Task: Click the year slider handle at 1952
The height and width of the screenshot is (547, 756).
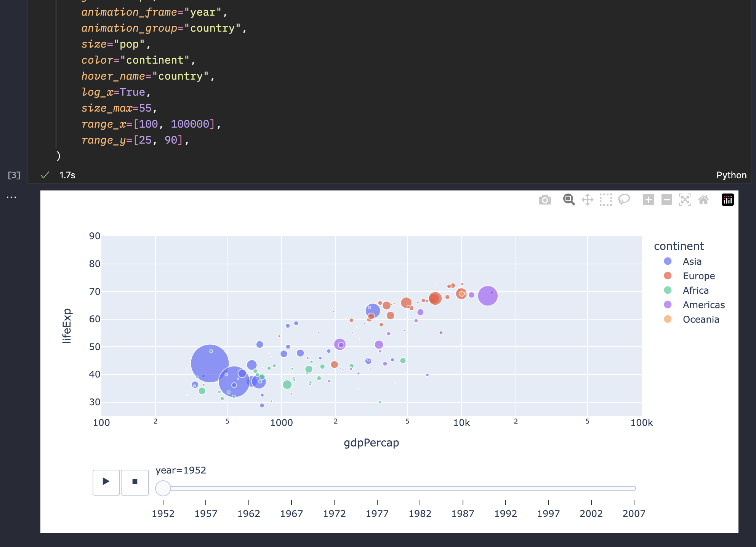Action: (163, 488)
